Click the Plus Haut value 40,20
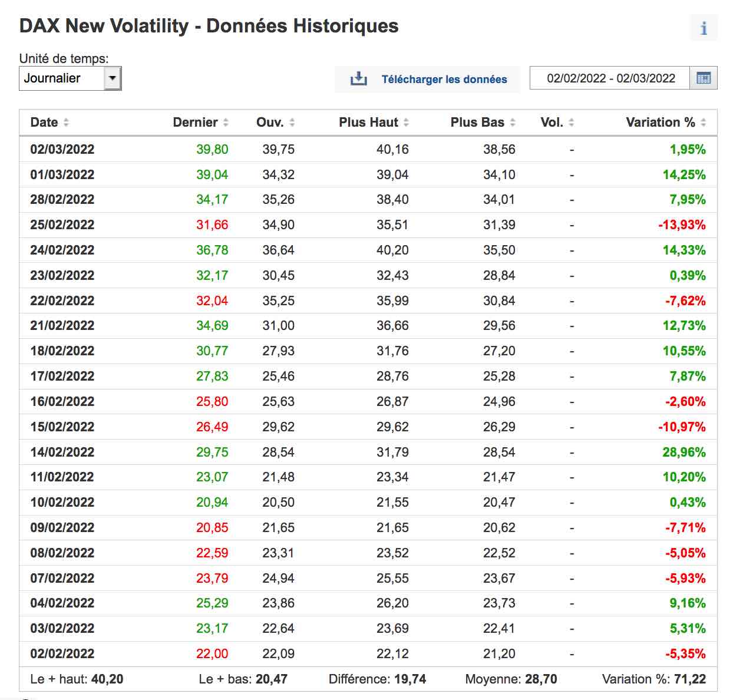The image size is (733, 700). [x=392, y=250]
